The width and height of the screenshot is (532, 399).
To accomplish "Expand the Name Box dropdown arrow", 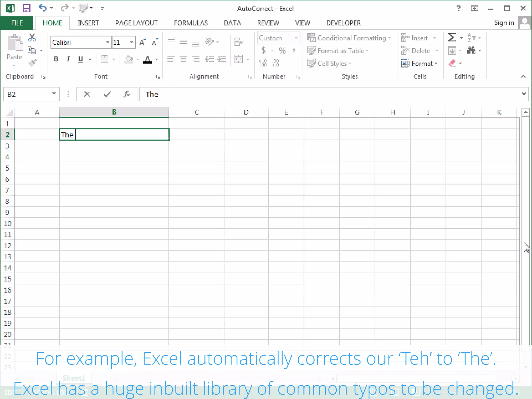I will (x=54, y=94).
